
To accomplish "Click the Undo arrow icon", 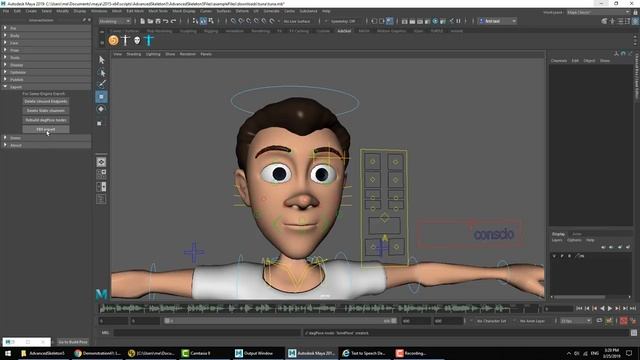I will [x=166, y=21].
